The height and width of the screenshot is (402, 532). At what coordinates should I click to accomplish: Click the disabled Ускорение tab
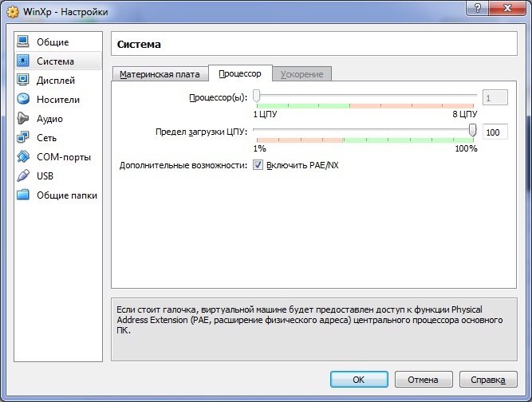point(302,74)
